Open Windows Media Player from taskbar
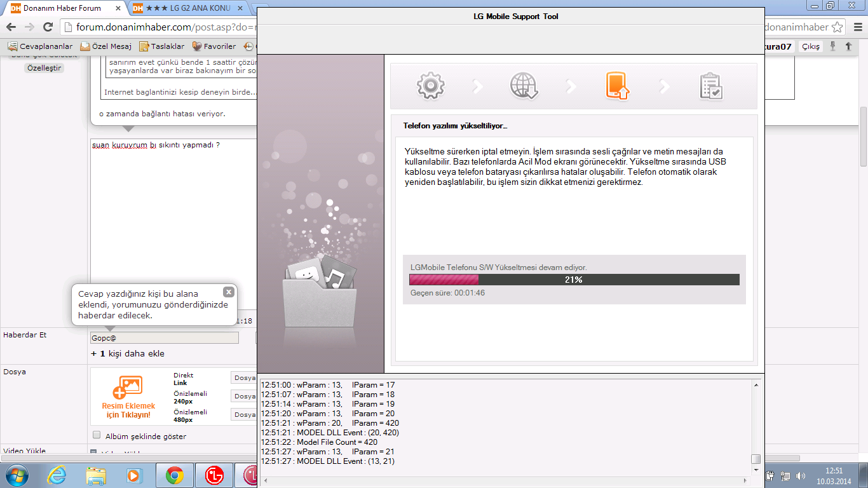 pos(133,475)
